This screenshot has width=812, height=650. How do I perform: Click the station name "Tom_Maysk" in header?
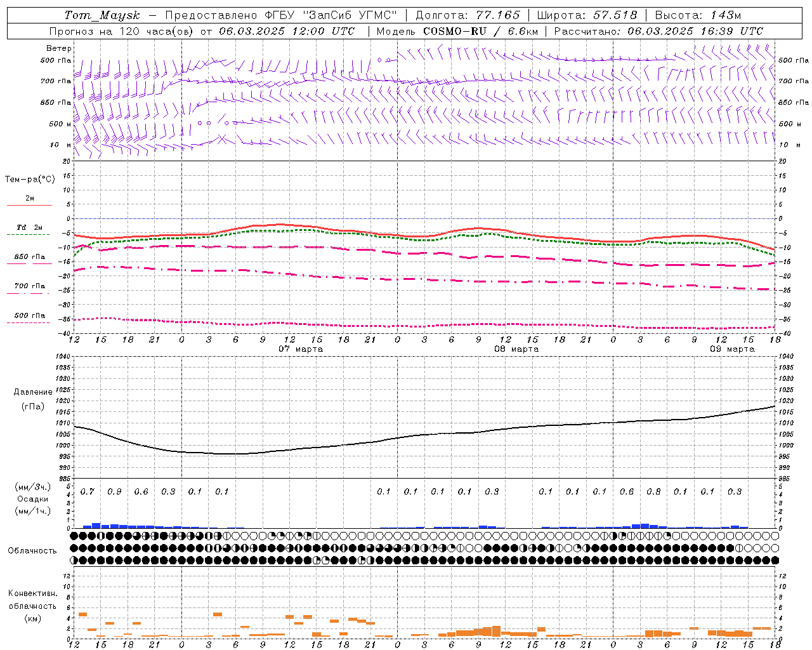(102, 15)
